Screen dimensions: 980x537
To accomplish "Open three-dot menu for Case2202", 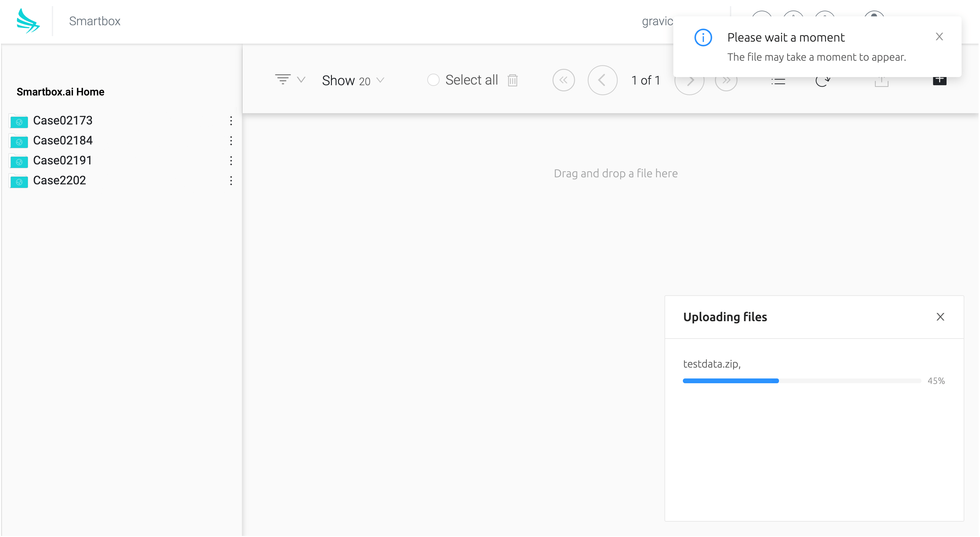I will coord(231,180).
